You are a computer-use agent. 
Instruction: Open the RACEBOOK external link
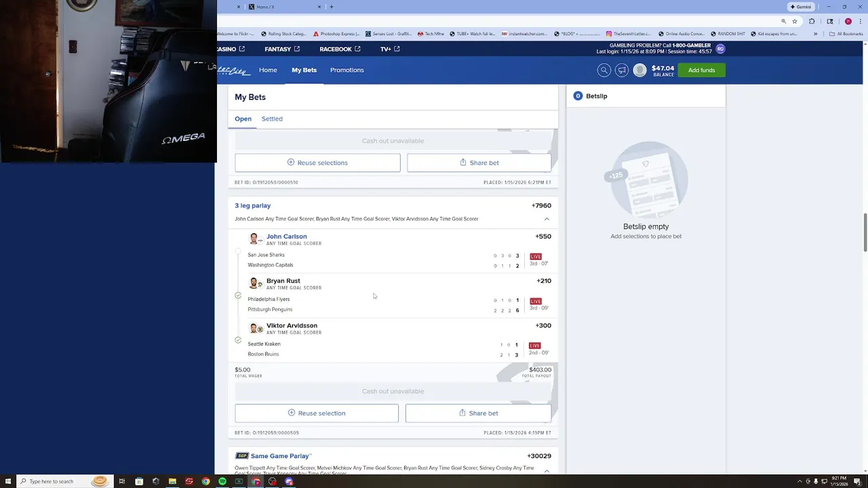(340, 49)
